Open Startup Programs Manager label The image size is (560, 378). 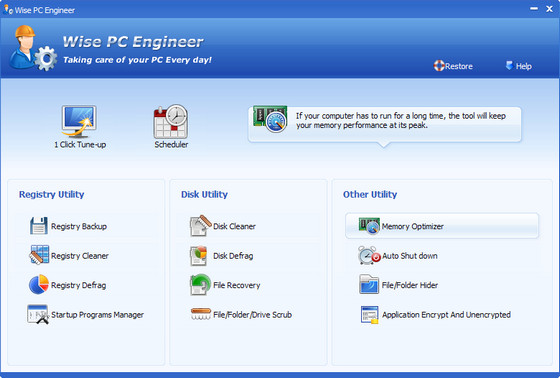point(98,315)
